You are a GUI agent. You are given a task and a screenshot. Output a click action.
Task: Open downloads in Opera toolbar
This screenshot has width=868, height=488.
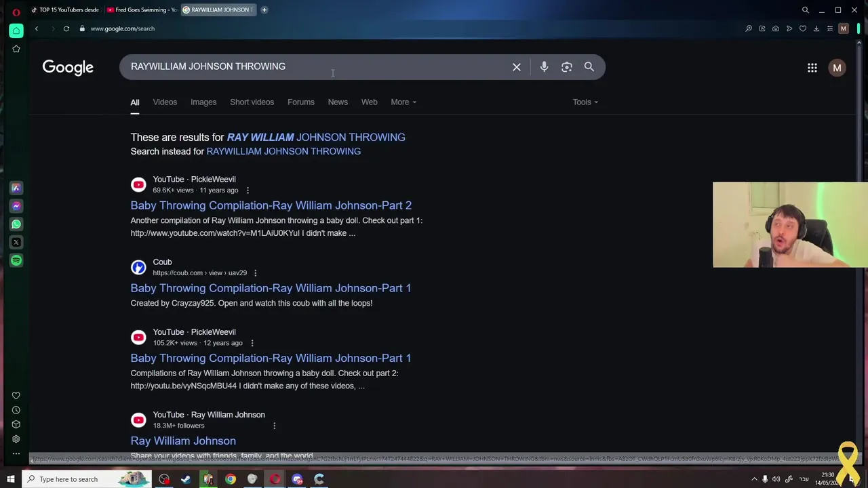tap(816, 28)
